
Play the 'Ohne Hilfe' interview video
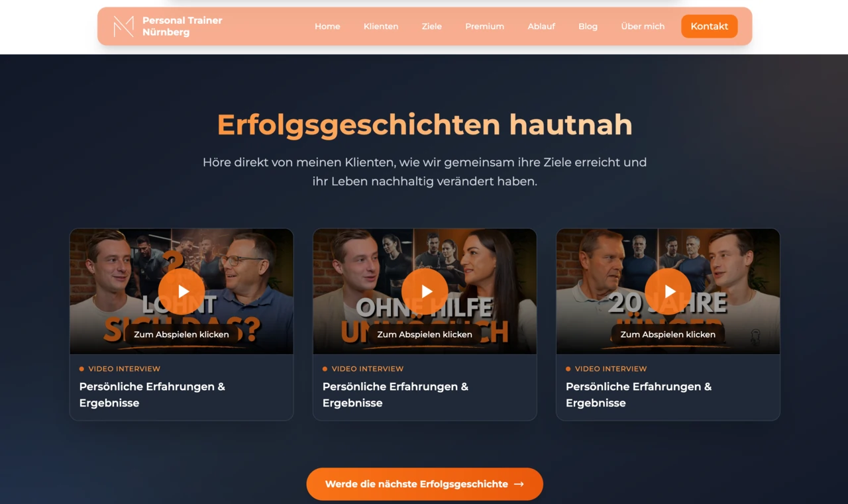pyautogui.click(x=425, y=291)
